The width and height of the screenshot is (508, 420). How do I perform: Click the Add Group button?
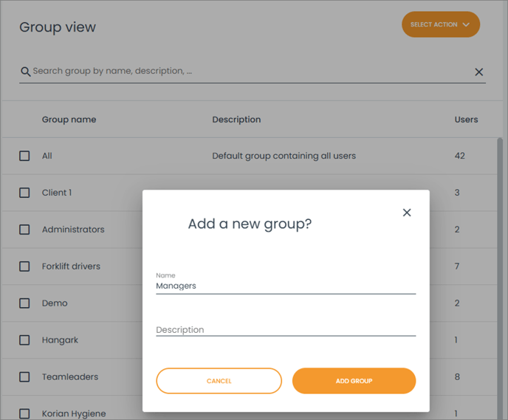click(x=354, y=381)
